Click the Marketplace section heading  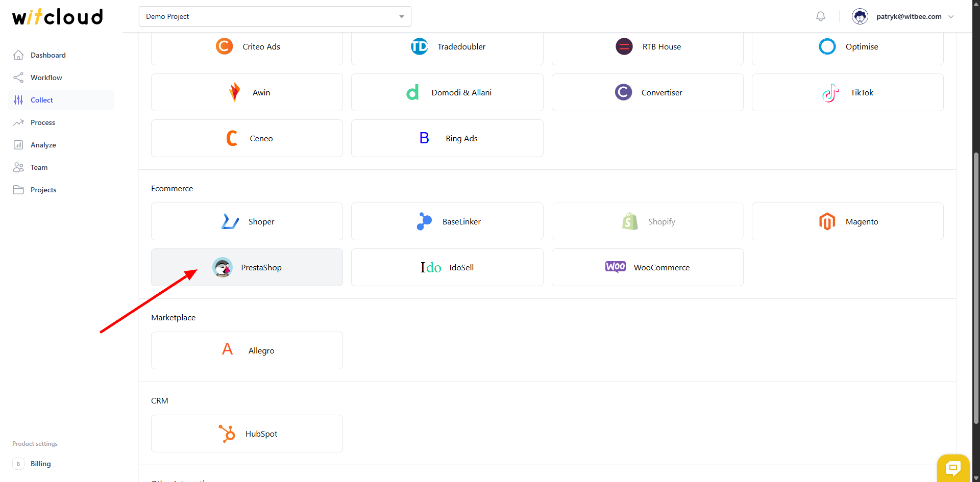pos(173,317)
